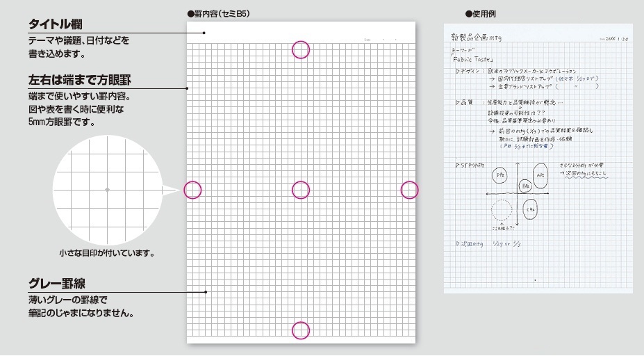Click caption 小さな目印が付いています。
The height and width of the screenshot is (356, 644).
pyautogui.click(x=107, y=253)
